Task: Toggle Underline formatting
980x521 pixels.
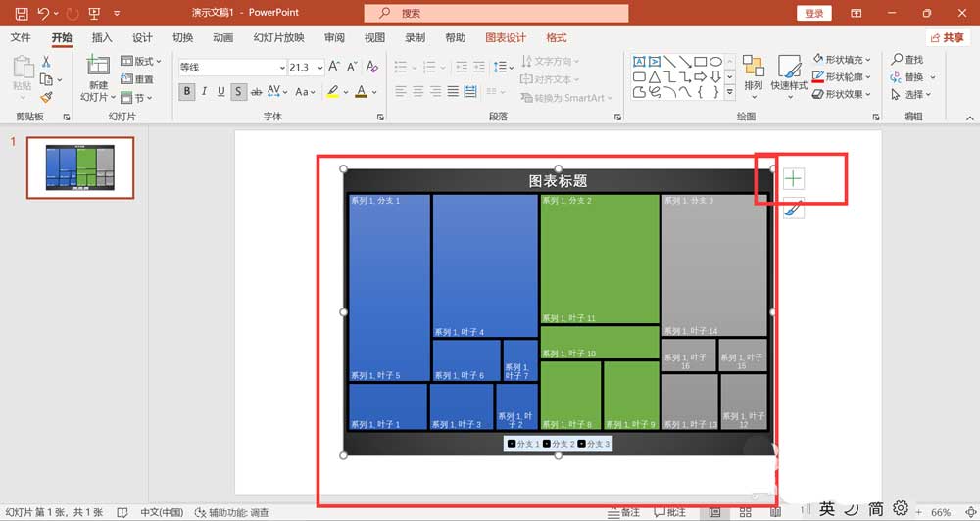Action: point(221,92)
